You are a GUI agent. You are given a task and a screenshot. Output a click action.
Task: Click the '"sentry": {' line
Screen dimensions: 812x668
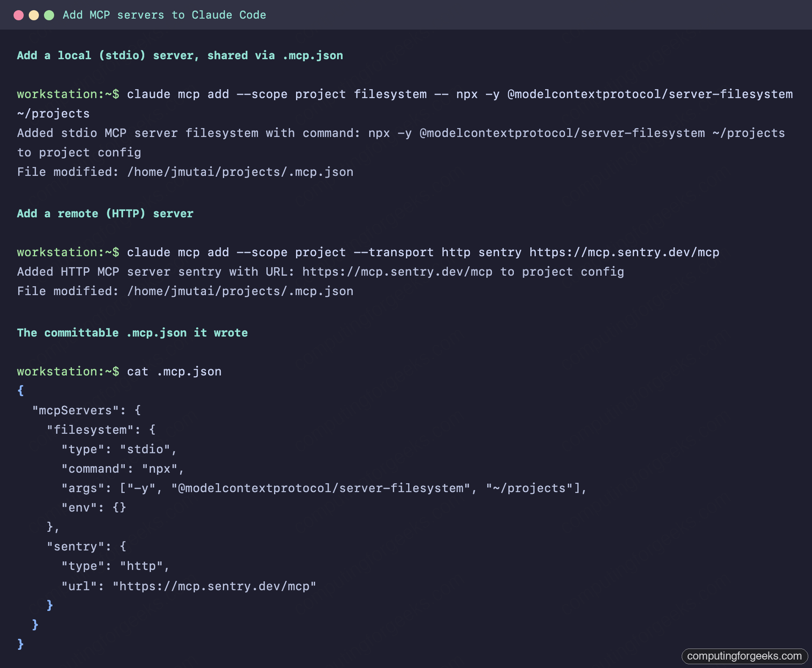86,547
